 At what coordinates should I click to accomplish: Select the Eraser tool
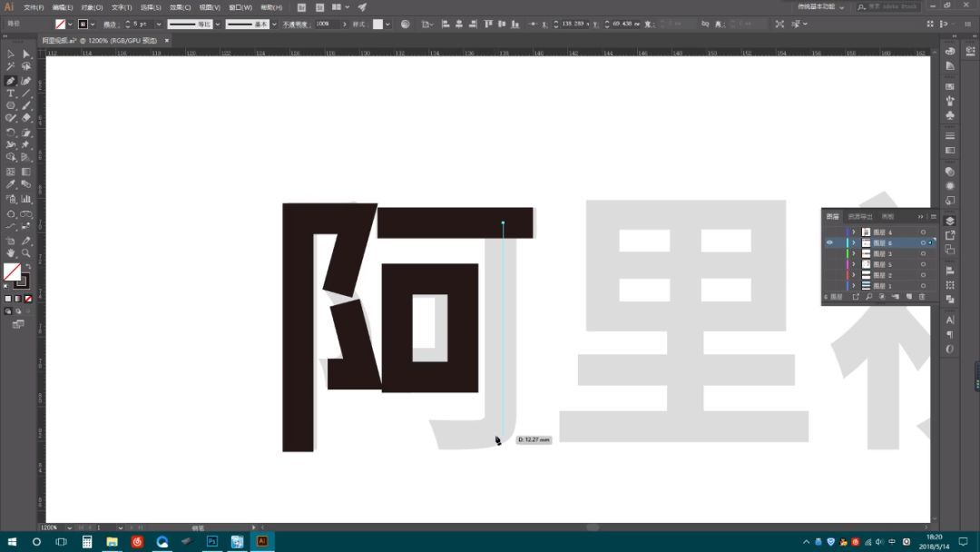tap(26, 118)
